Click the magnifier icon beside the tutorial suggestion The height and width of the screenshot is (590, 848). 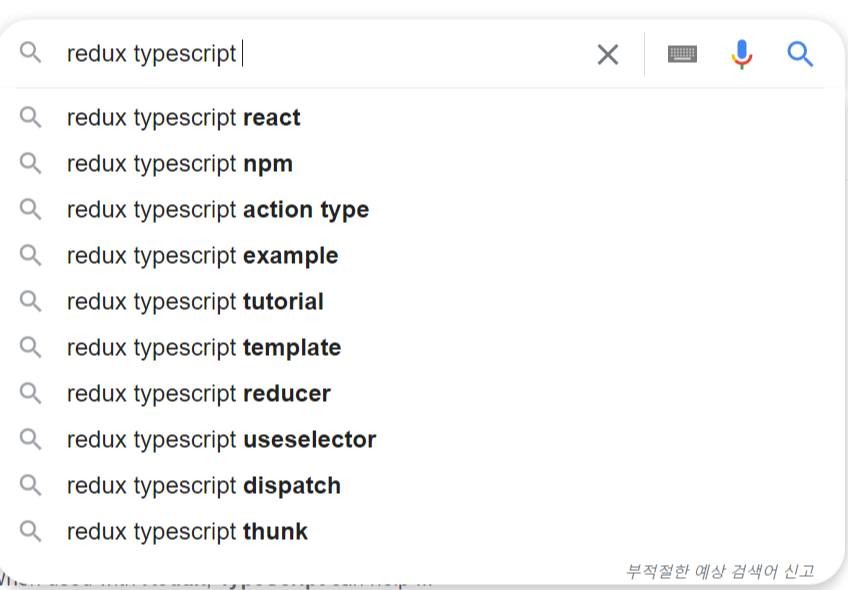30,301
